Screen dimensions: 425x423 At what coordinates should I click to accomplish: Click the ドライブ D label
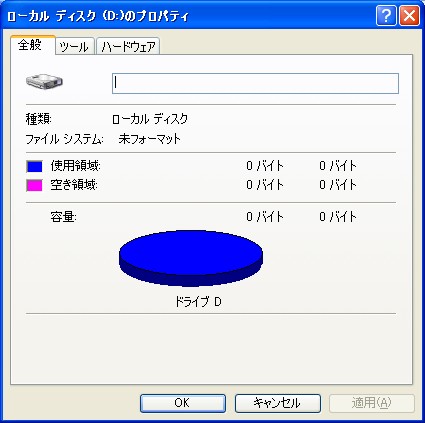click(x=198, y=302)
